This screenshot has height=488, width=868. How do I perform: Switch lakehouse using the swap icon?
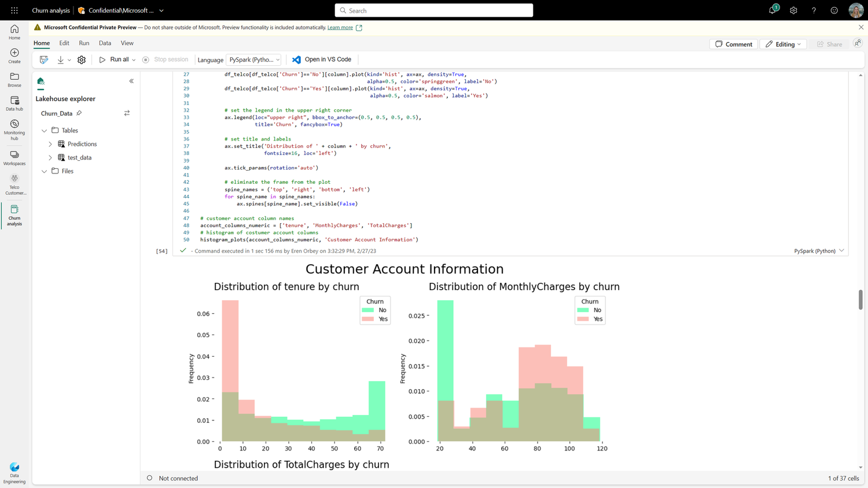127,113
